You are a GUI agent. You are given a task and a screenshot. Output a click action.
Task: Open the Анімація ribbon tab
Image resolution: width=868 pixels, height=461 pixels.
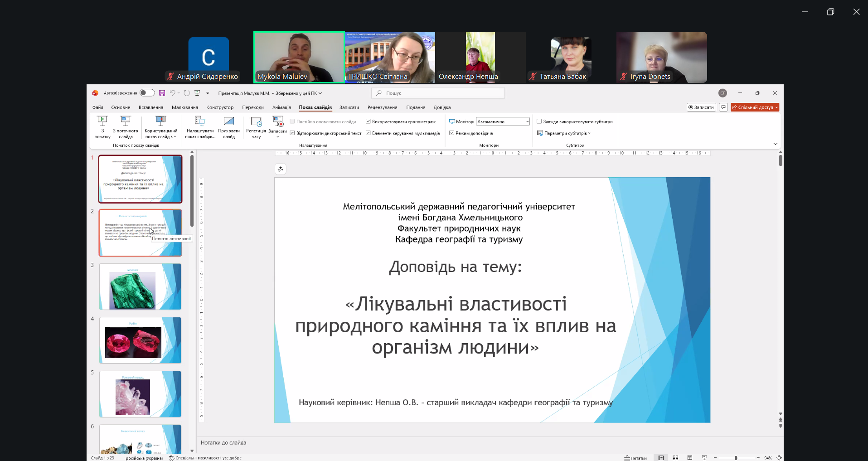[281, 107]
